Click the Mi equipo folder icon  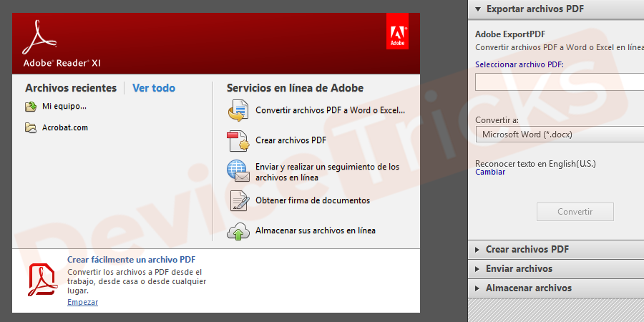[x=31, y=107]
